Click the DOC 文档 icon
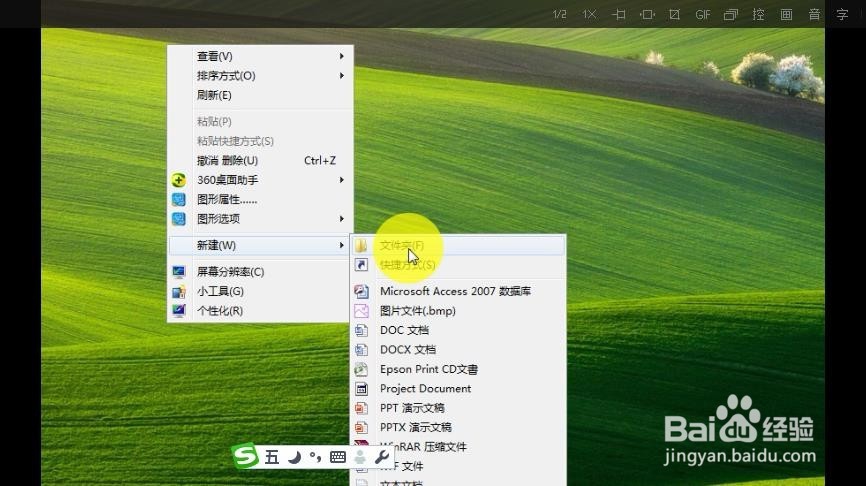This screenshot has width=866, height=486. point(361,330)
